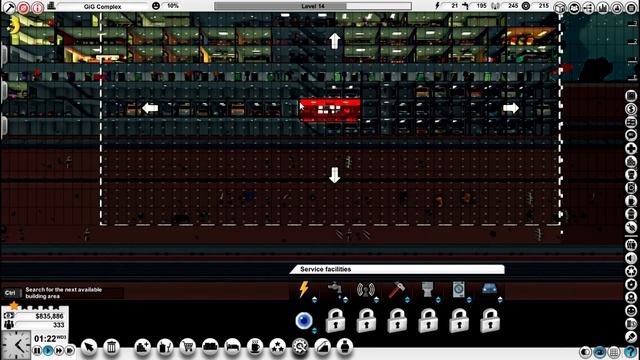Screen dimensions: 640x360
Task: Click the Level 14 progress bar
Action: pyautogui.click(x=313, y=6)
